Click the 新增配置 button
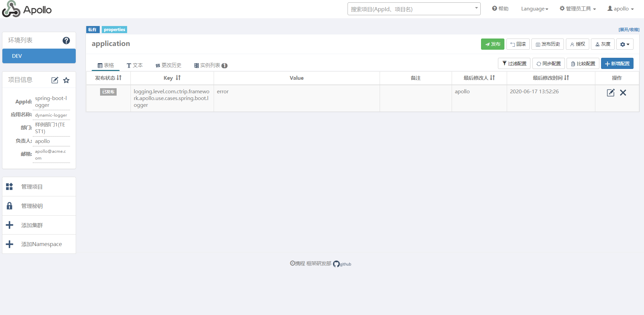This screenshot has height=315, width=644. pos(617,64)
